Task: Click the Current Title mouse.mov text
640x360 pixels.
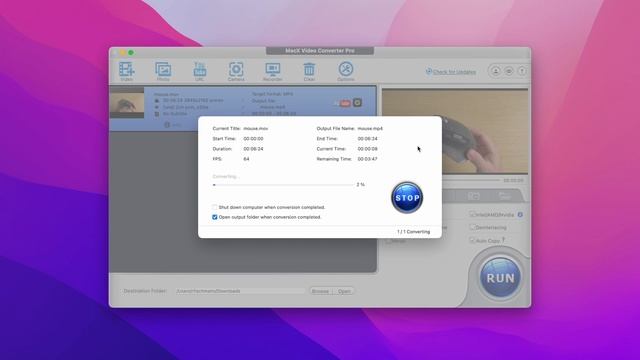Action: (256, 129)
